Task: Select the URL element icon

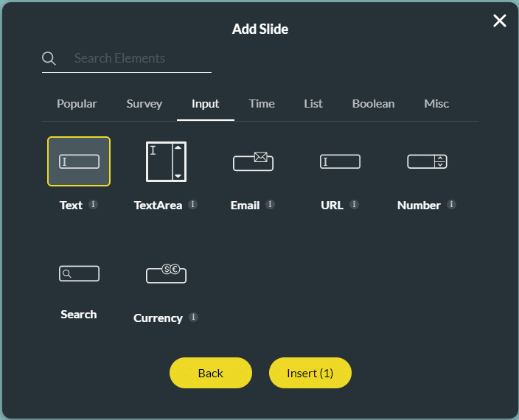Action: point(341,161)
